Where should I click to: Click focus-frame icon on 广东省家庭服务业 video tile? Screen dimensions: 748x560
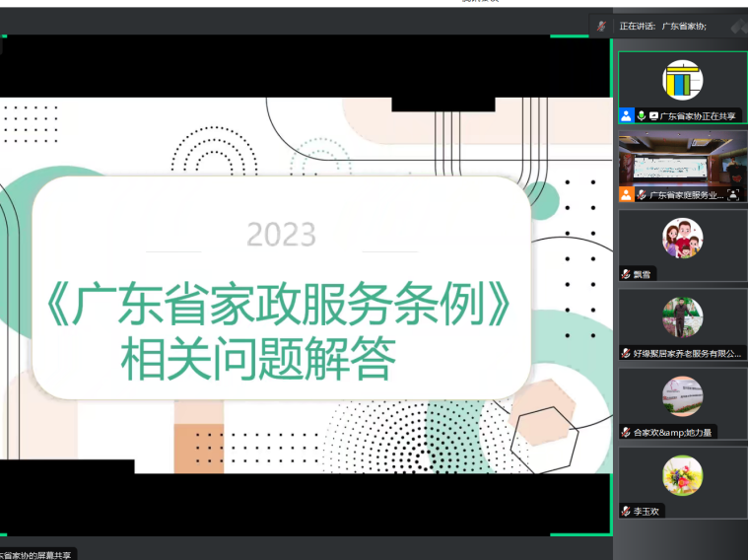tap(733, 194)
